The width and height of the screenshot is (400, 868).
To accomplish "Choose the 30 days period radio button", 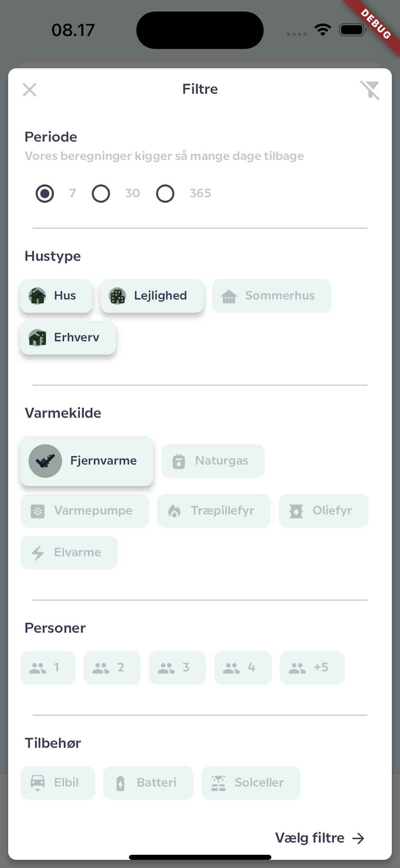I will [x=101, y=194].
